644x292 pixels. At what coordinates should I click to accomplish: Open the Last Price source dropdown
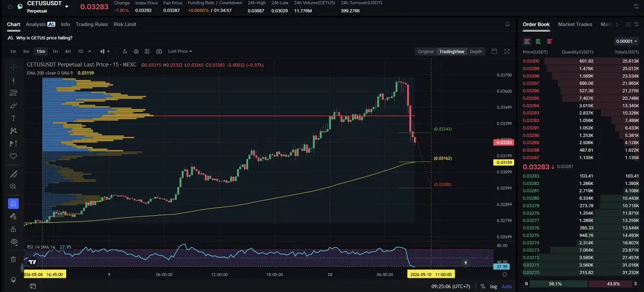[180, 52]
